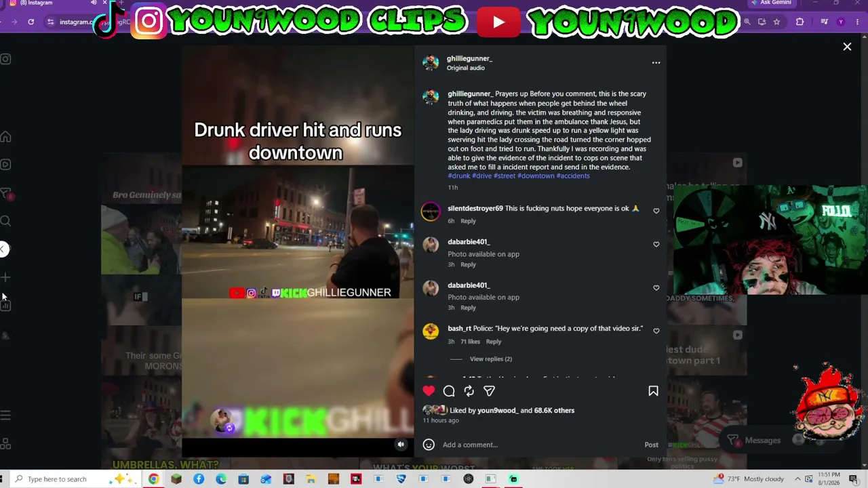Open Microsoft Edge from the taskbar
The height and width of the screenshot is (488, 868).
coord(221,479)
